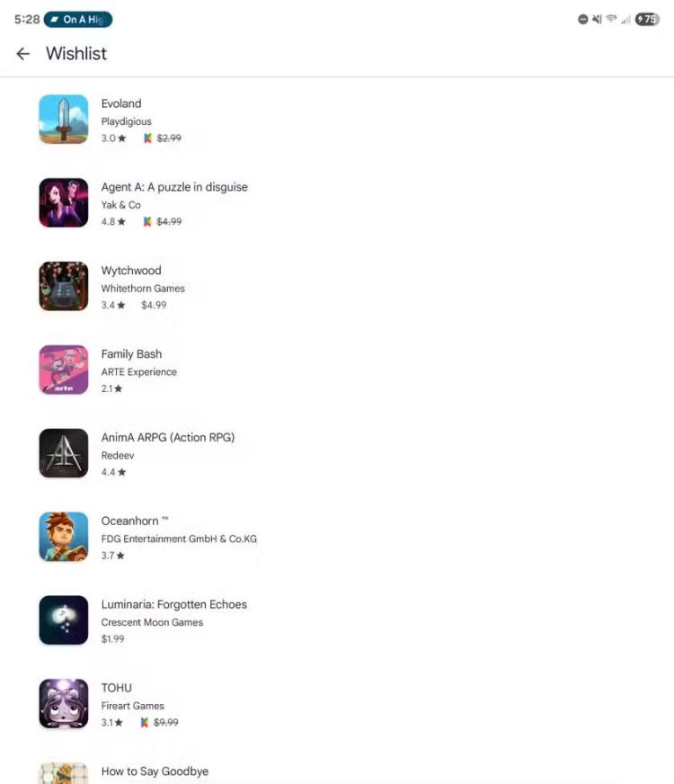Tap the Family Bash app icon
674x784 pixels.
coord(64,370)
